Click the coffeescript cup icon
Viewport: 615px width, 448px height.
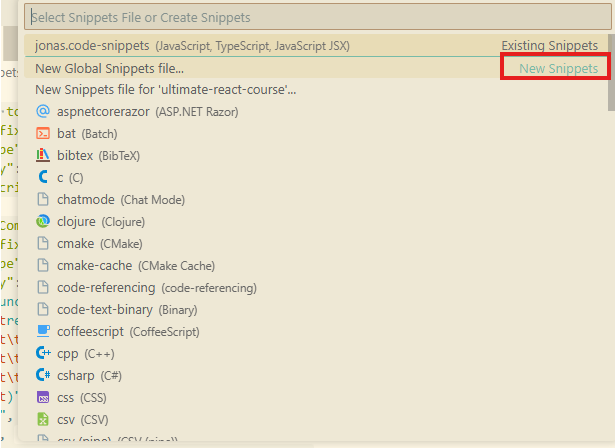[43, 331]
